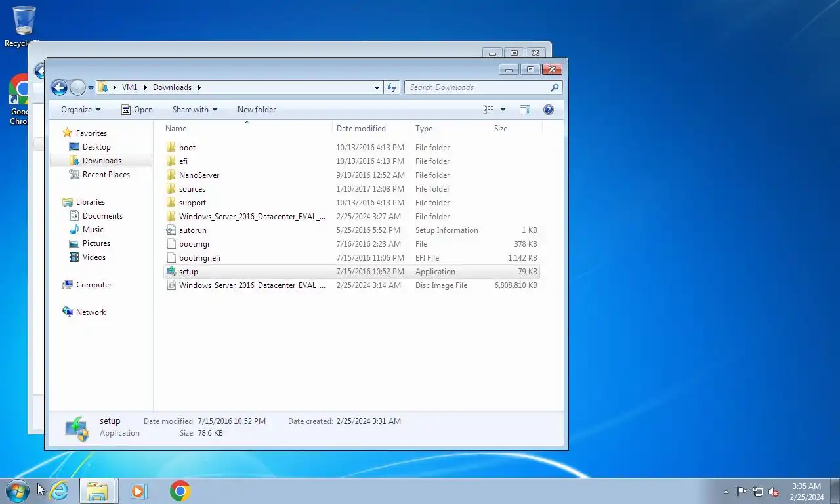Select Computer in the navigation pane

tap(94, 285)
